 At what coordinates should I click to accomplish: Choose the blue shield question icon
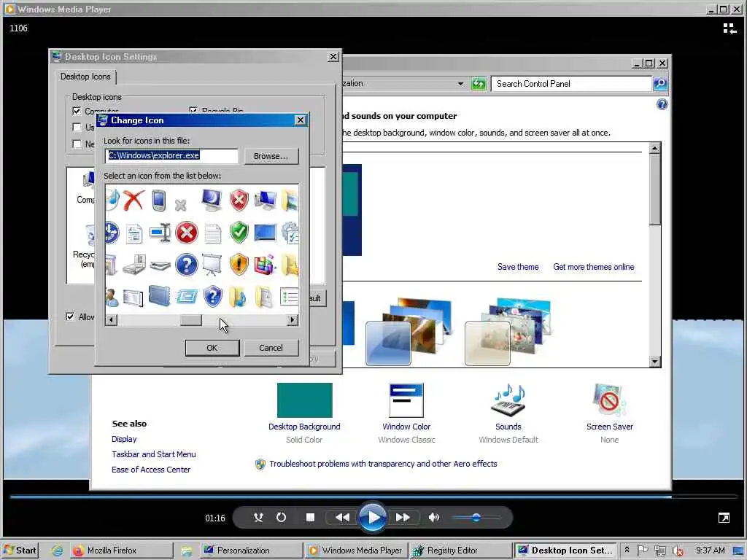212,296
